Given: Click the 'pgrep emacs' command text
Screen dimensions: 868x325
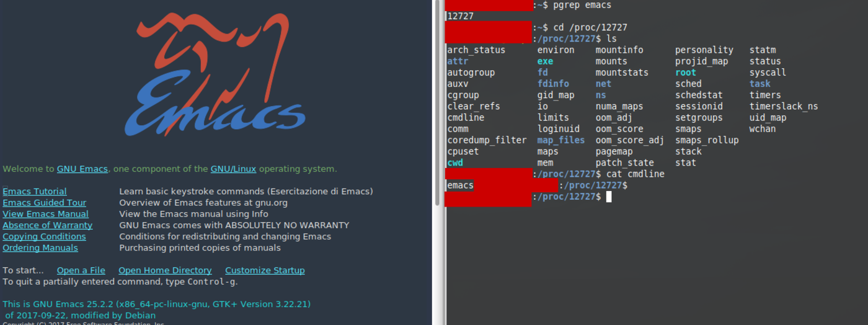Looking at the screenshot, I should [582, 5].
